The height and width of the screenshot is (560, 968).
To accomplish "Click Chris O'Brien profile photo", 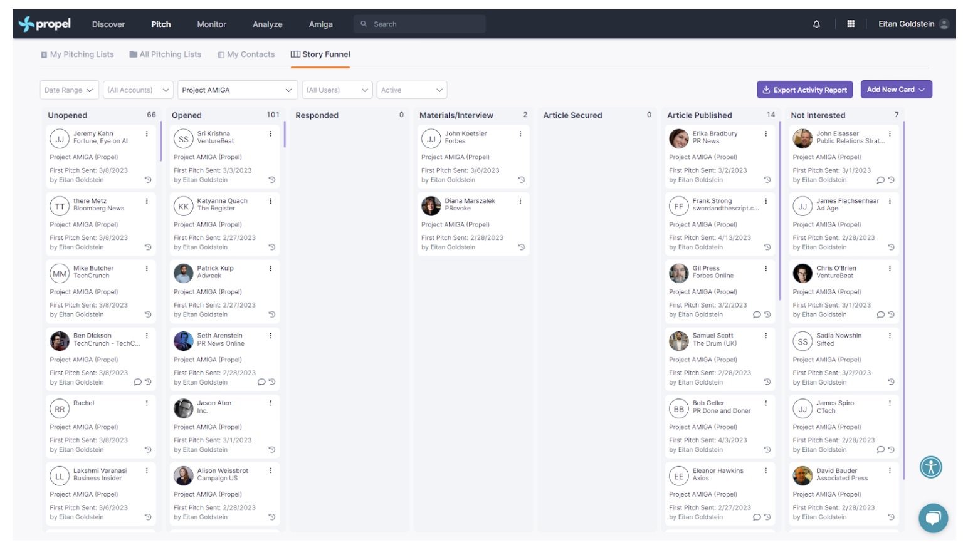I will [x=802, y=273].
